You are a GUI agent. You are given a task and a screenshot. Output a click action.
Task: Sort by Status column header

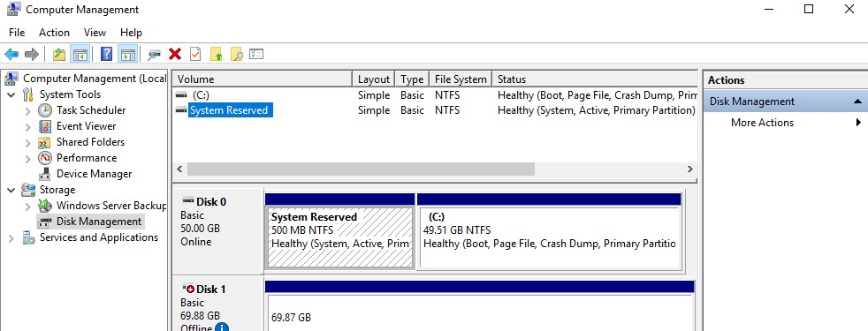595,79
